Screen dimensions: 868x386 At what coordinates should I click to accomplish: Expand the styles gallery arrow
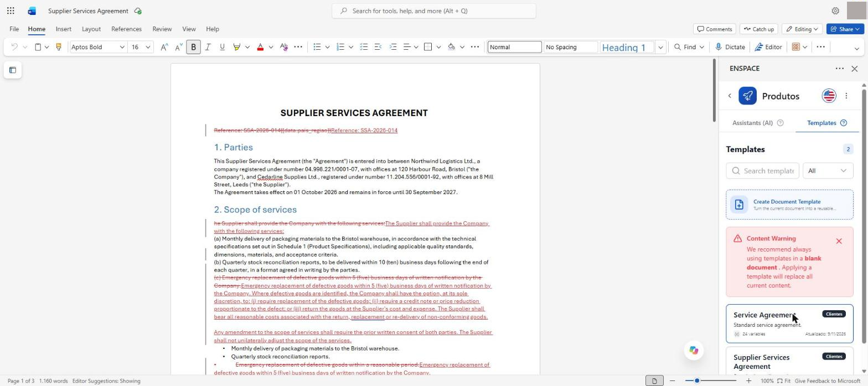660,47
